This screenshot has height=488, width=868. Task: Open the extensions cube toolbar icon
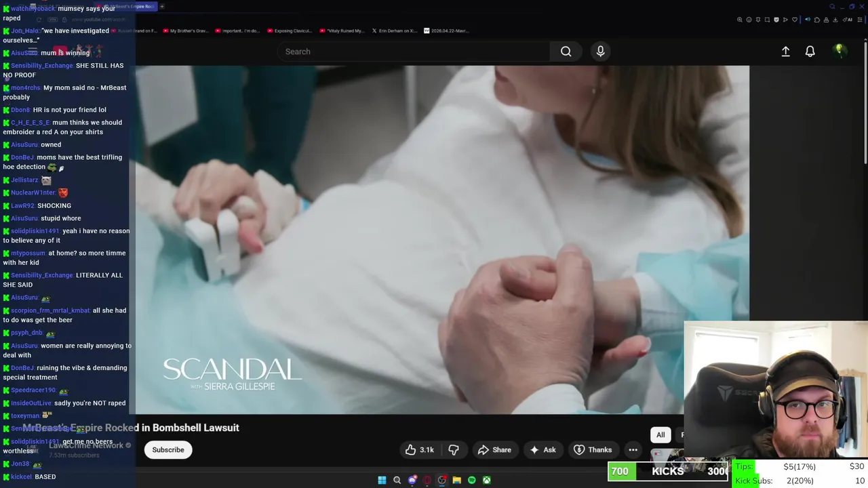[817, 20]
